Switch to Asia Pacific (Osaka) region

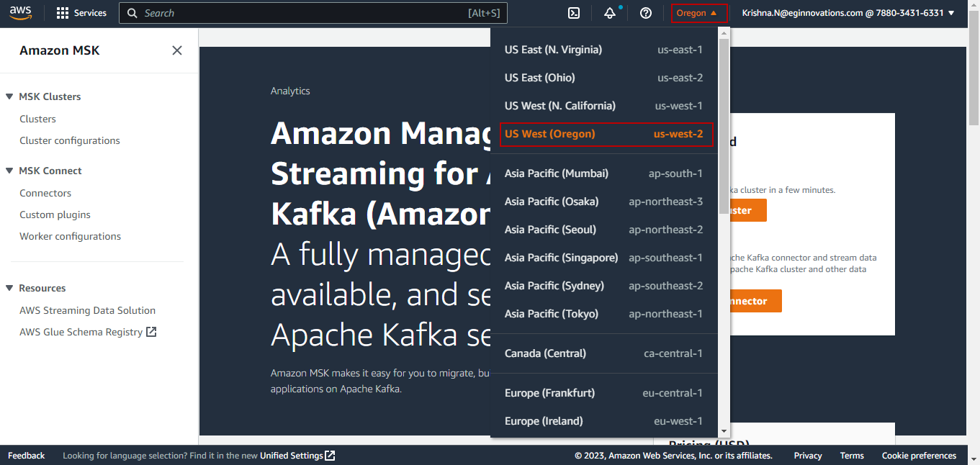click(603, 202)
